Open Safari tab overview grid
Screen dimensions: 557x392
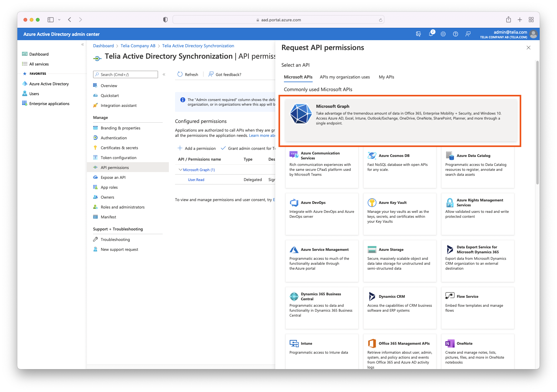coord(531,19)
